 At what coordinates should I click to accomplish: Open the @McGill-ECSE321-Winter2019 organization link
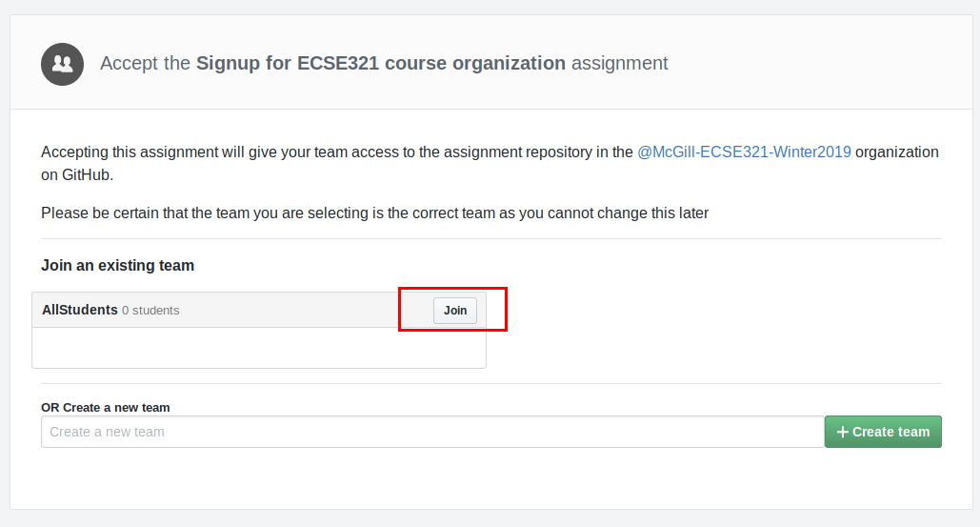[x=744, y=152]
